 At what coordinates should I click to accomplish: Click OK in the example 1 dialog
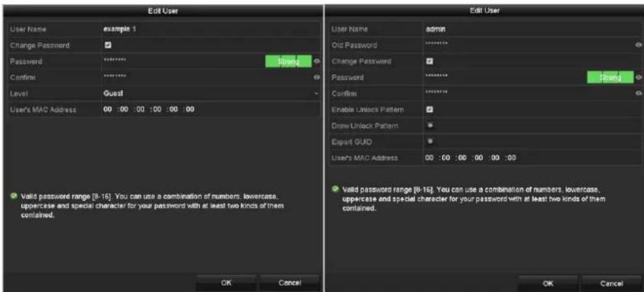(226, 283)
